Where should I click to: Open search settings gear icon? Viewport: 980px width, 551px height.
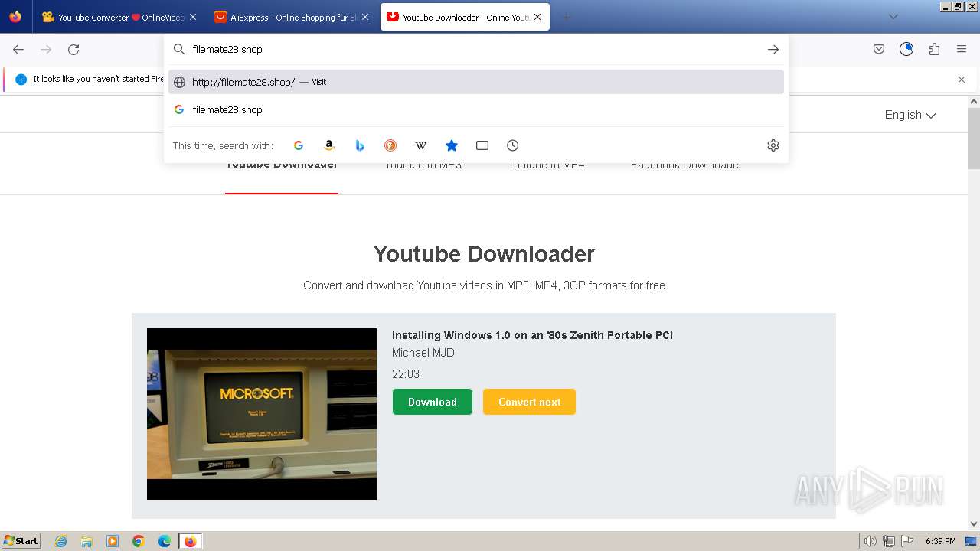click(773, 145)
